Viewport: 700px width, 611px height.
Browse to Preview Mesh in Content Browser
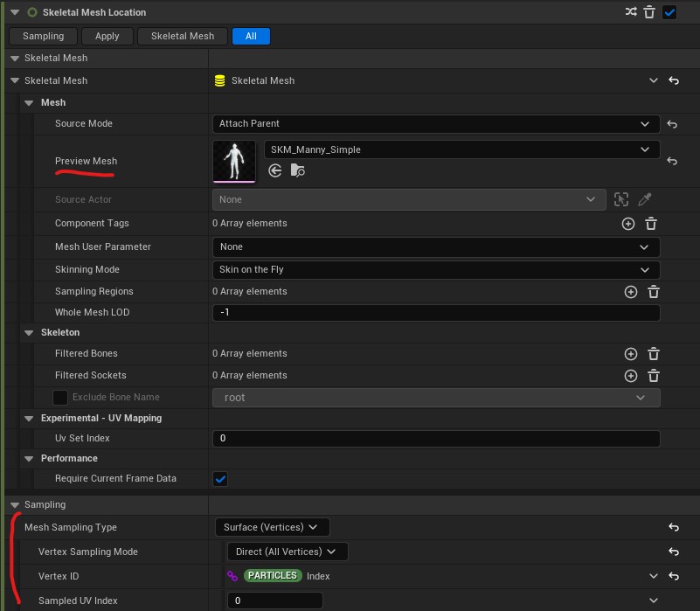(297, 170)
